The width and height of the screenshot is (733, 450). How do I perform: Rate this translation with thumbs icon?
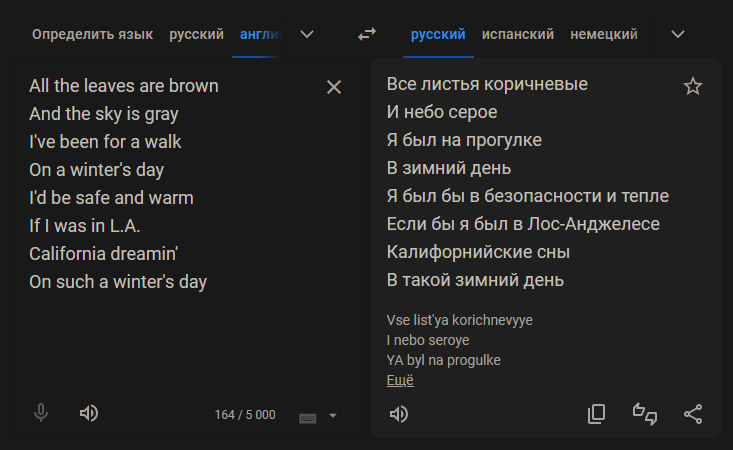(x=645, y=414)
